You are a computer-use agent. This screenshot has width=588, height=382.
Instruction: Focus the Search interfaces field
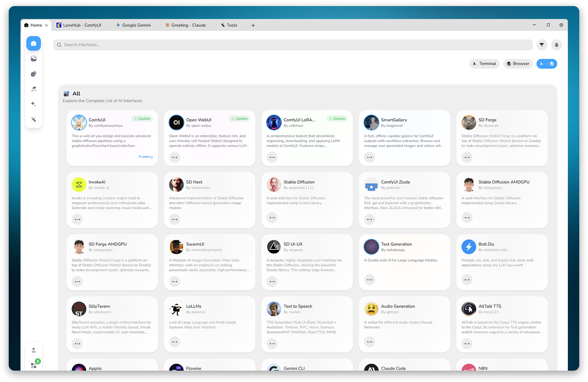pyautogui.click(x=293, y=45)
